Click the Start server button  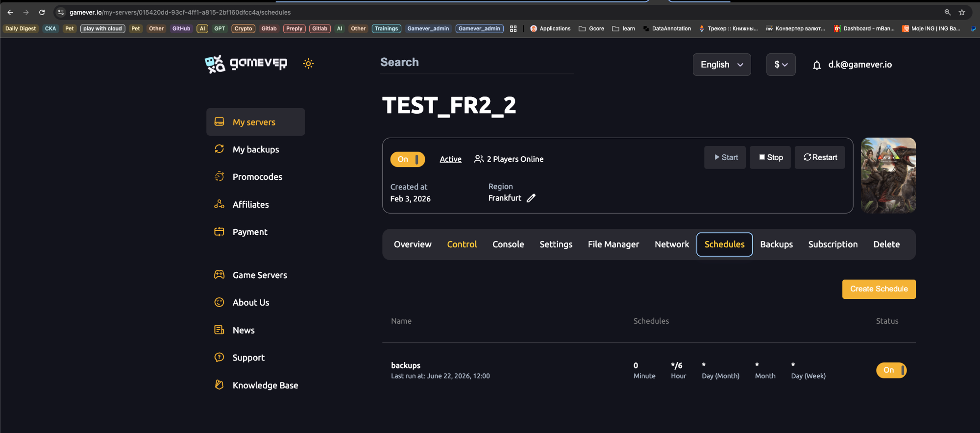725,157
